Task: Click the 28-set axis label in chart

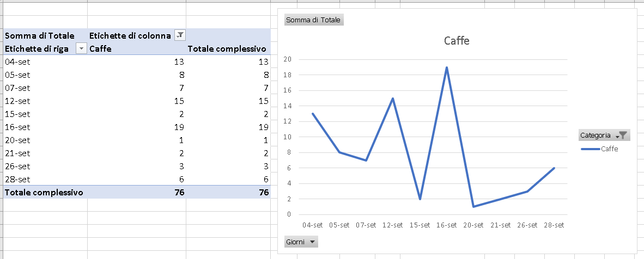Action: click(x=554, y=225)
